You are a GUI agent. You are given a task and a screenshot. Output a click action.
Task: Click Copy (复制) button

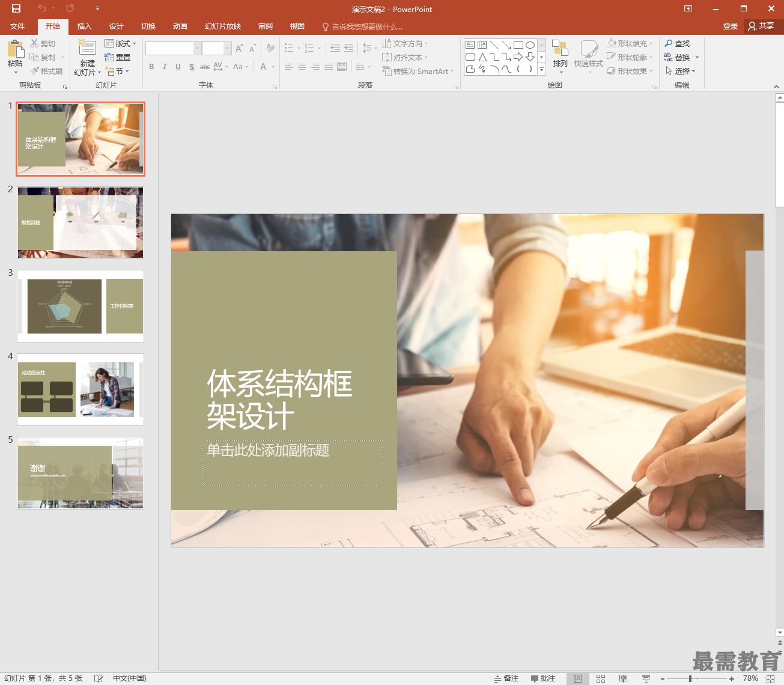pyautogui.click(x=43, y=57)
